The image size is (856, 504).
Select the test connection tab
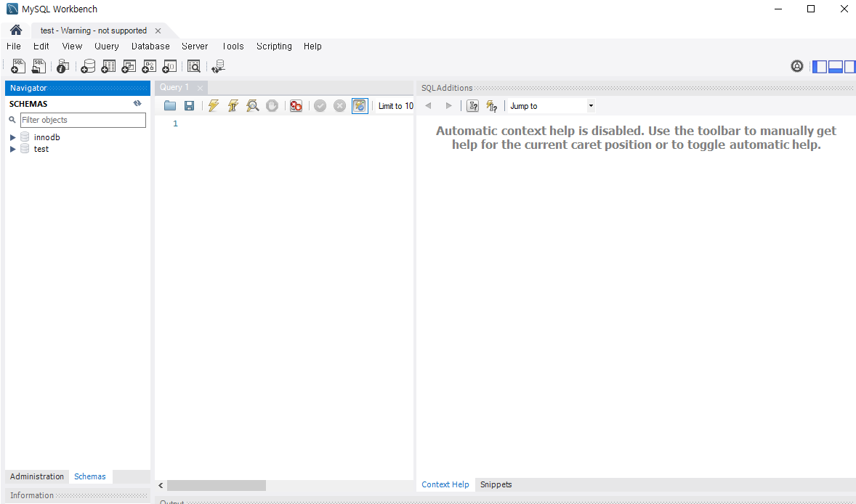[x=93, y=31]
